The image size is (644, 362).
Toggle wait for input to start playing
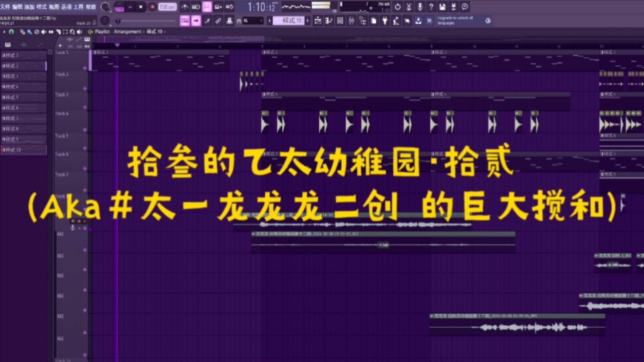pyautogui.click(x=196, y=7)
